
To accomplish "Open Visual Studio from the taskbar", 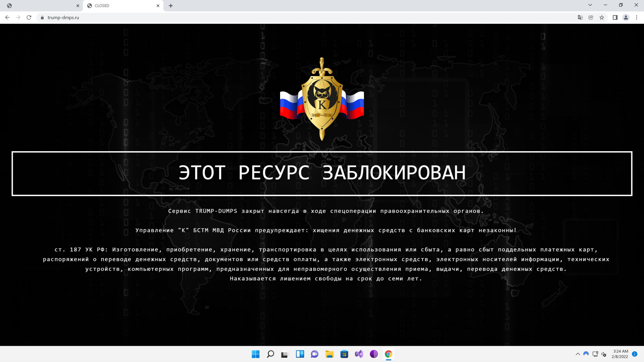I will point(359,354).
